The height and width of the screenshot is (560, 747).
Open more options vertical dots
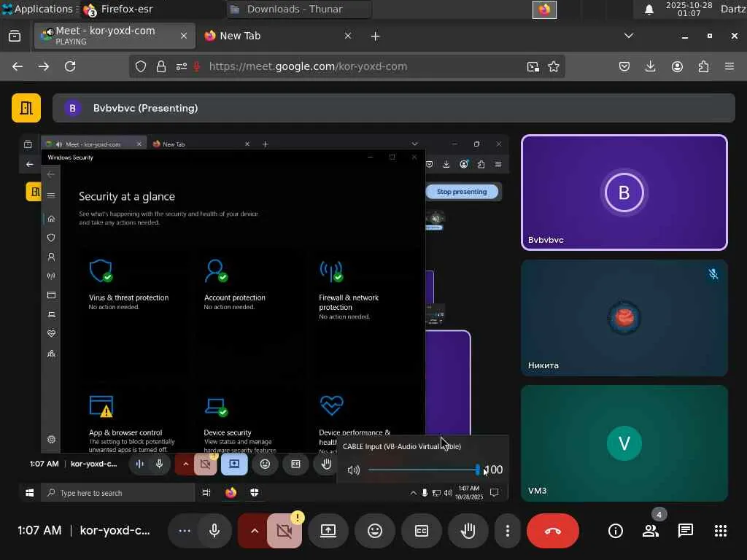[x=508, y=531]
